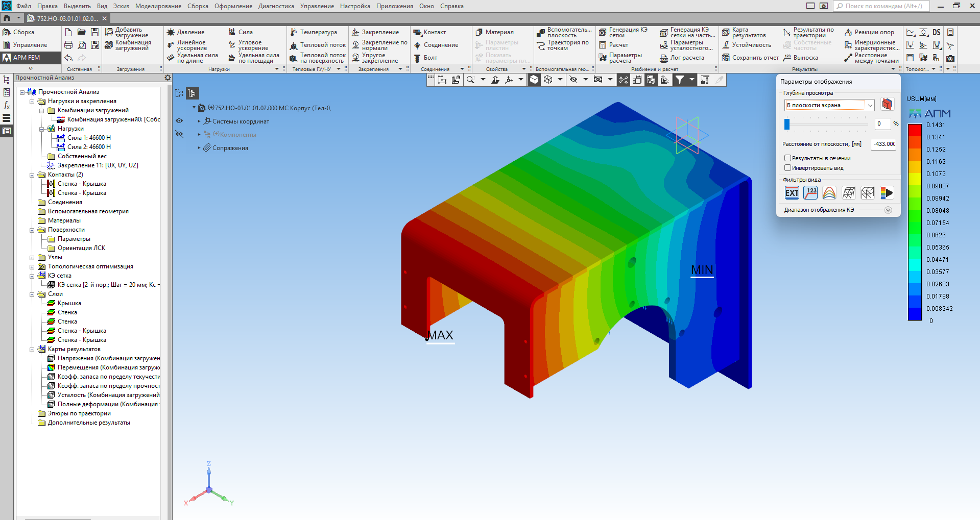Check the Инвертировать вид checkbox
Image resolution: width=980 pixels, height=520 pixels.
click(x=787, y=168)
